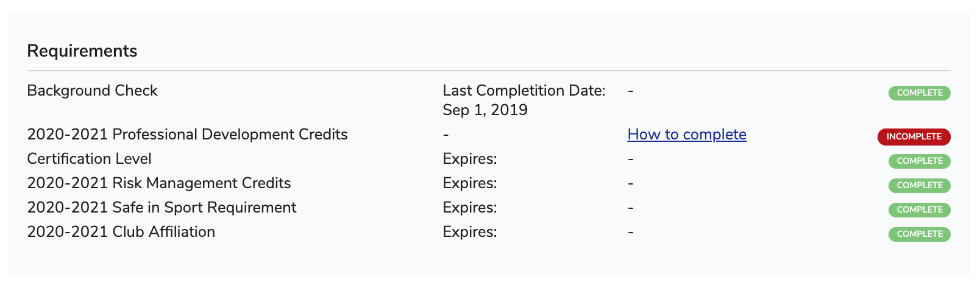Click the Expires text for Club Affiliation
This screenshot has height=285, width=980.
click(x=470, y=232)
